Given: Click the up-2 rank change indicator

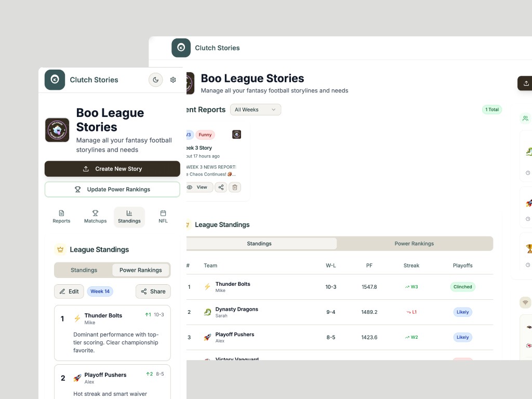Looking at the screenshot, I should click(x=150, y=374).
